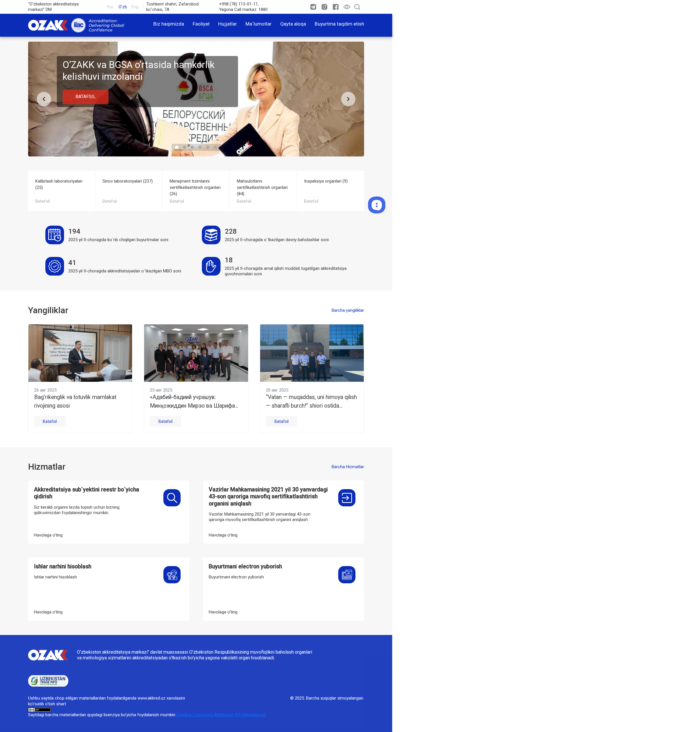Select the second carousel dot

tap(184, 147)
